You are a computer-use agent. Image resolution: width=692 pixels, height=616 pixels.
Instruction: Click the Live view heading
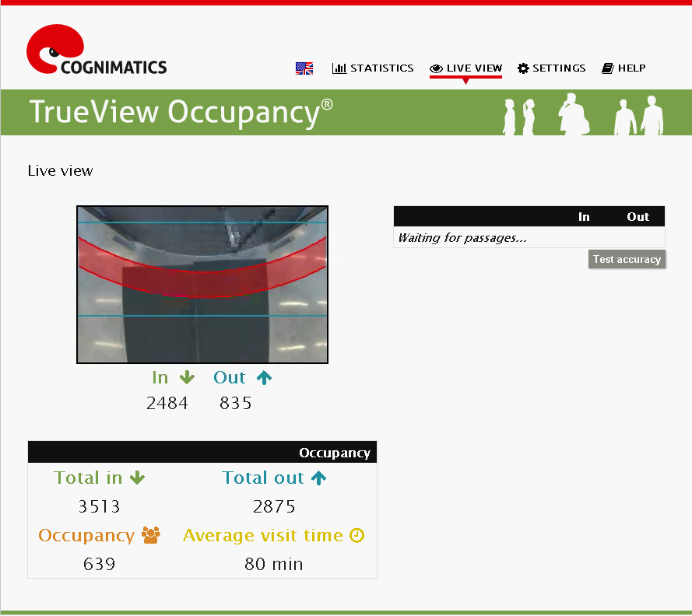pos(60,170)
